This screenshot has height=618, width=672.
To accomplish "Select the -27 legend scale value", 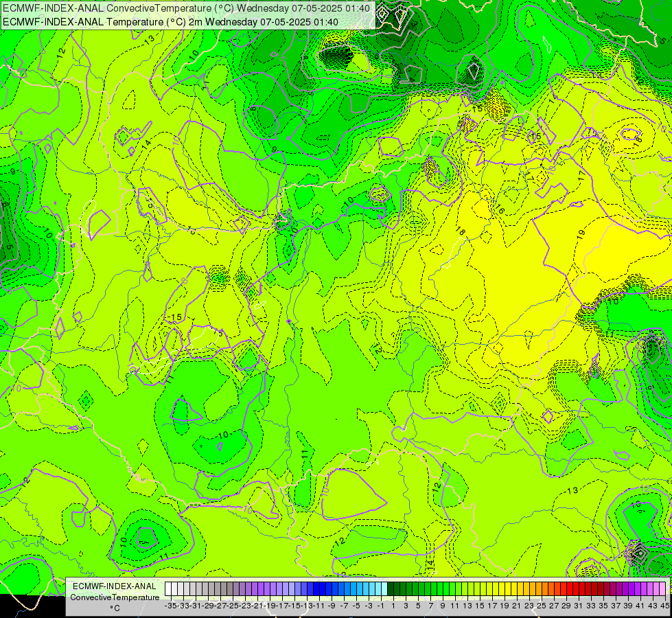I will (x=221, y=606).
